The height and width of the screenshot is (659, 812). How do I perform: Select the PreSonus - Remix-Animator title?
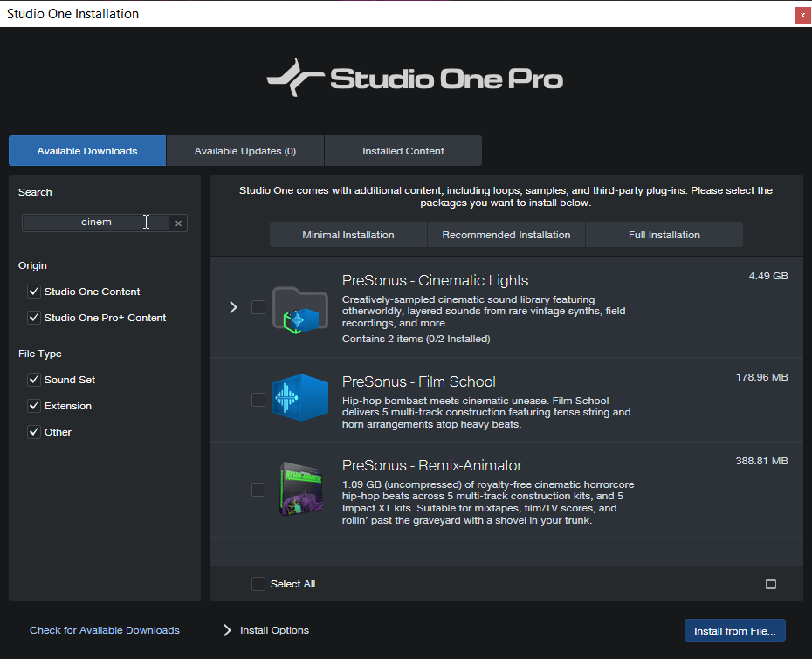pyautogui.click(x=432, y=465)
